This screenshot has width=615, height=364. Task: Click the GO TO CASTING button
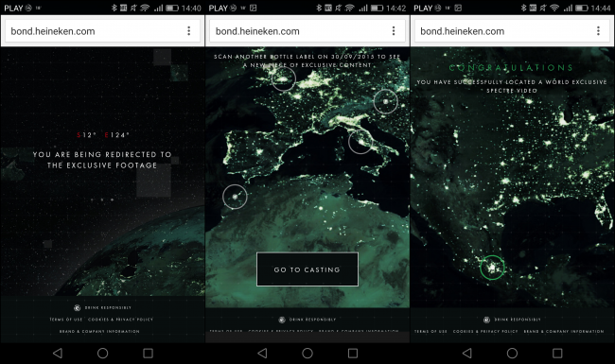[x=307, y=269]
